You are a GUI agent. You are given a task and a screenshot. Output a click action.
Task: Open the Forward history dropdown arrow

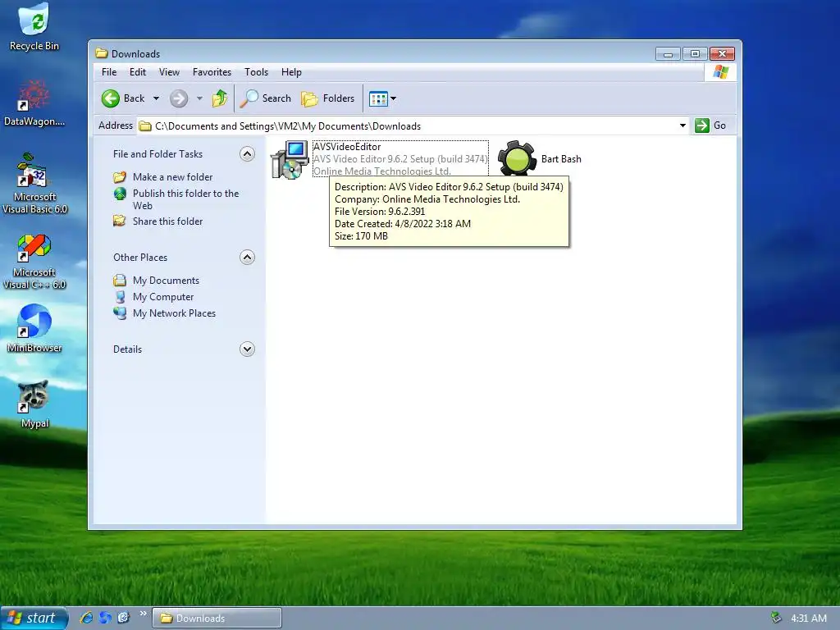click(x=199, y=98)
